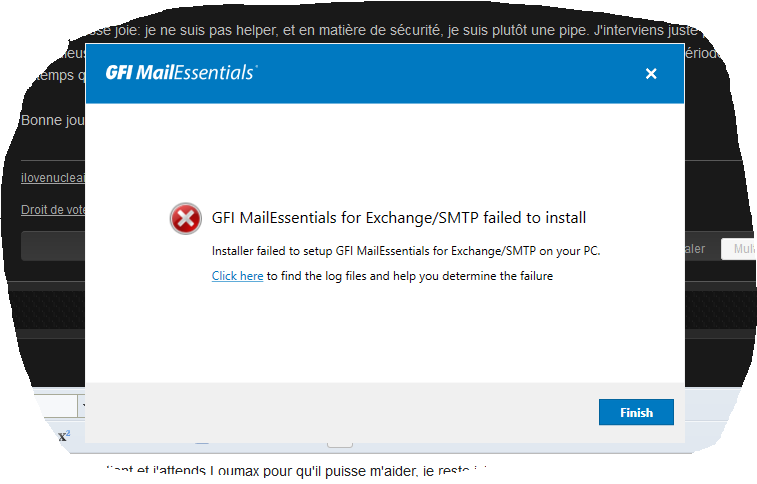Click the text mentioning Loumax in editor
The height and width of the screenshot is (484, 757).
[297, 471]
